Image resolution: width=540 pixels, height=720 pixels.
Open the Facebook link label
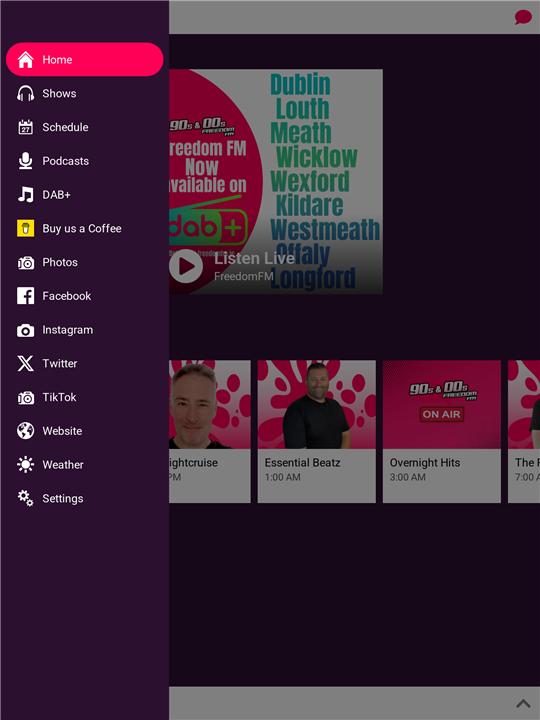[67, 296]
